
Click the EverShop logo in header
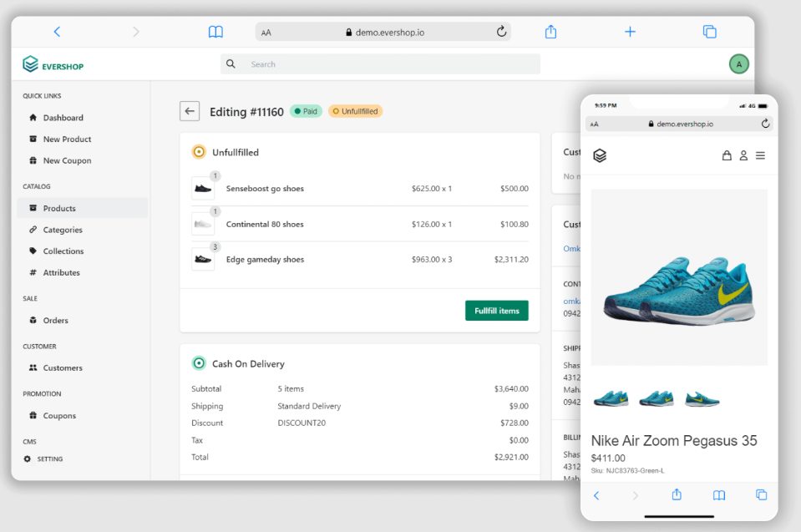53,64
